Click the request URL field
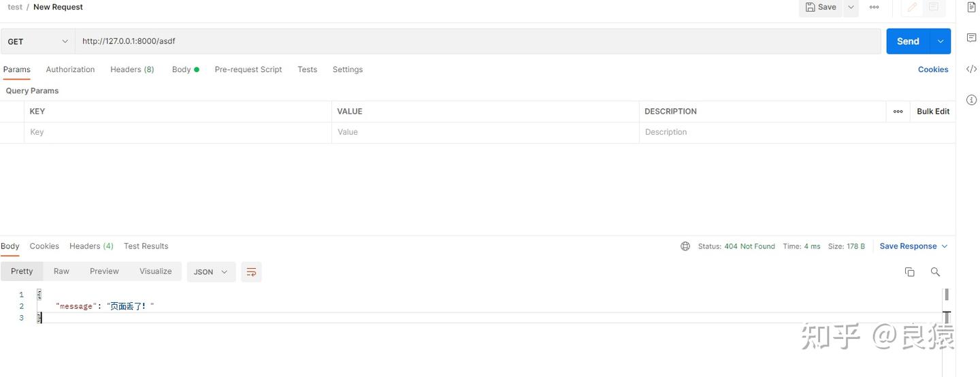Image resolution: width=980 pixels, height=377 pixels. click(x=478, y=42)
